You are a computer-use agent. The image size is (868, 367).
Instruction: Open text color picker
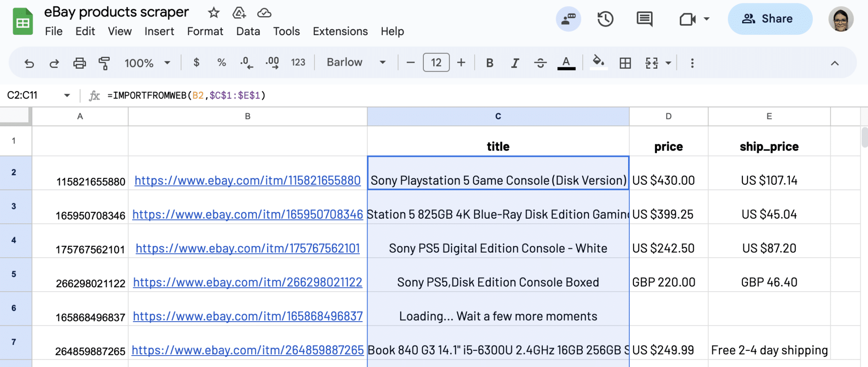pyautogui.click(x=566, y=63)
